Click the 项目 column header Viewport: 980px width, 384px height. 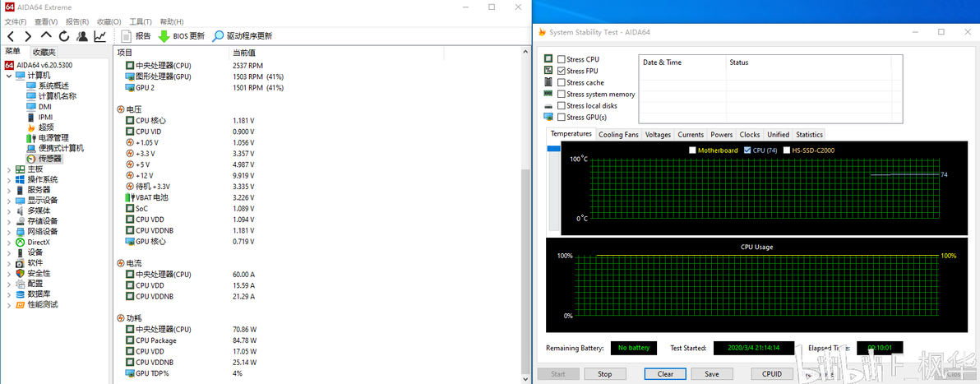171,53
